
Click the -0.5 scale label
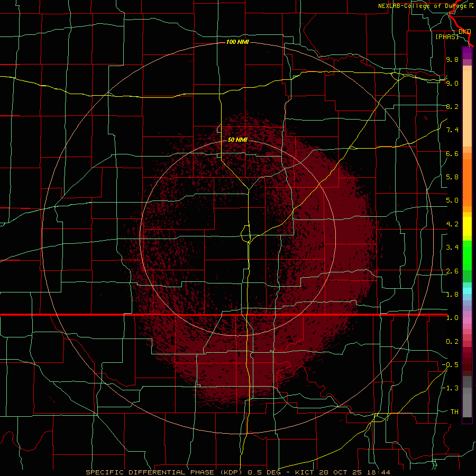[x=450, y=365]
